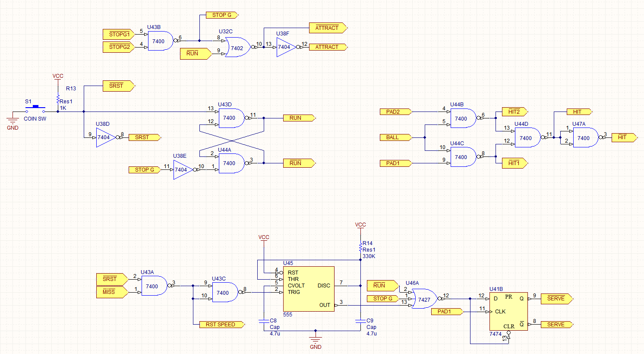Screen dimensions: 644x354
Task: Click the COIN SW label text
Action: 35,119
